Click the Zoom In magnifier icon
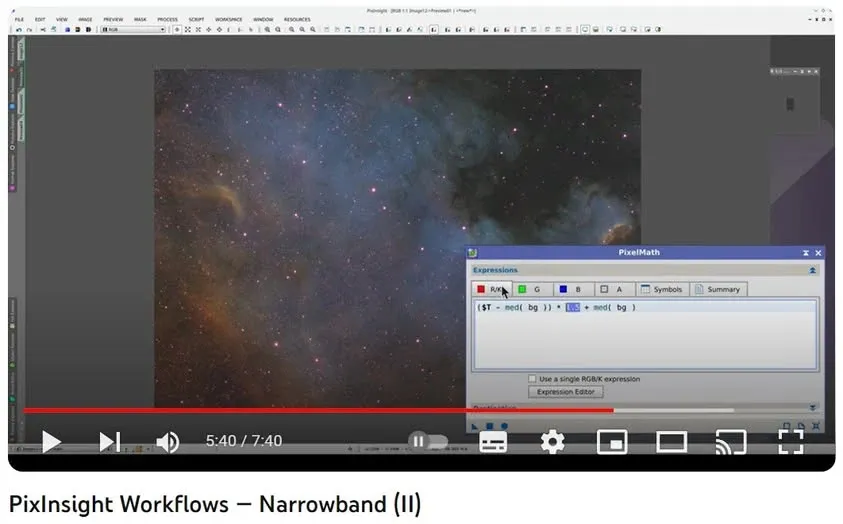Screen dimensions: 843x524 267,30
